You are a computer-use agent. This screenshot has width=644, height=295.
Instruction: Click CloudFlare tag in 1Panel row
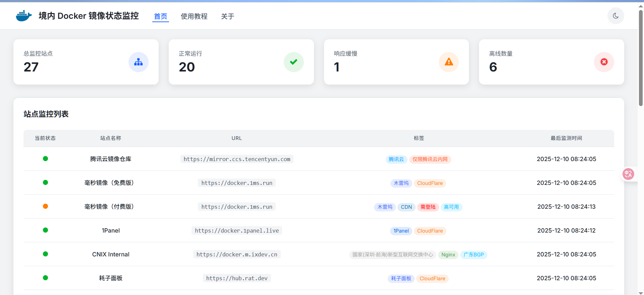click(x=430, y=231)
